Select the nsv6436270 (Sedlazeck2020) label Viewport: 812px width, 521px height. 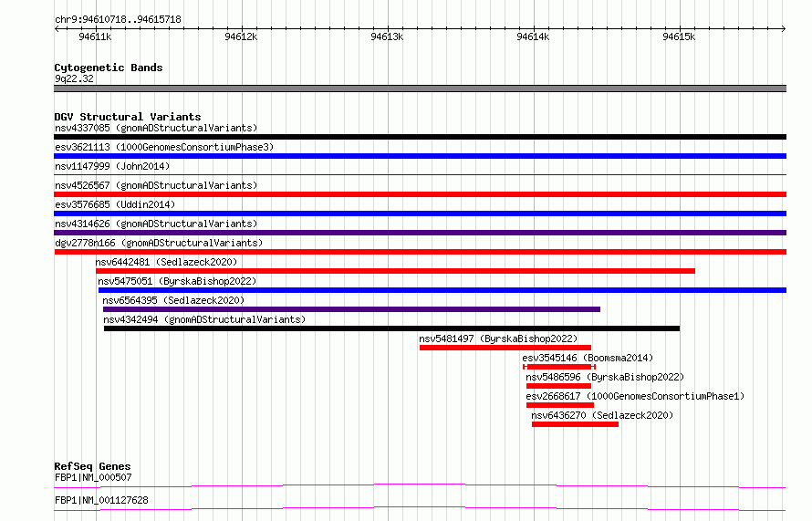(x=602, y=415)
